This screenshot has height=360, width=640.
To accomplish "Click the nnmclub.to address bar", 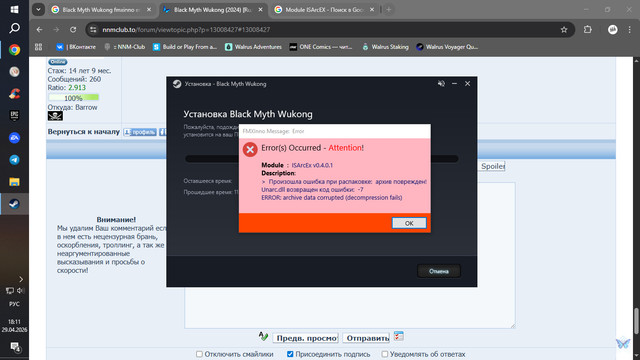I will tap(330, 29).
